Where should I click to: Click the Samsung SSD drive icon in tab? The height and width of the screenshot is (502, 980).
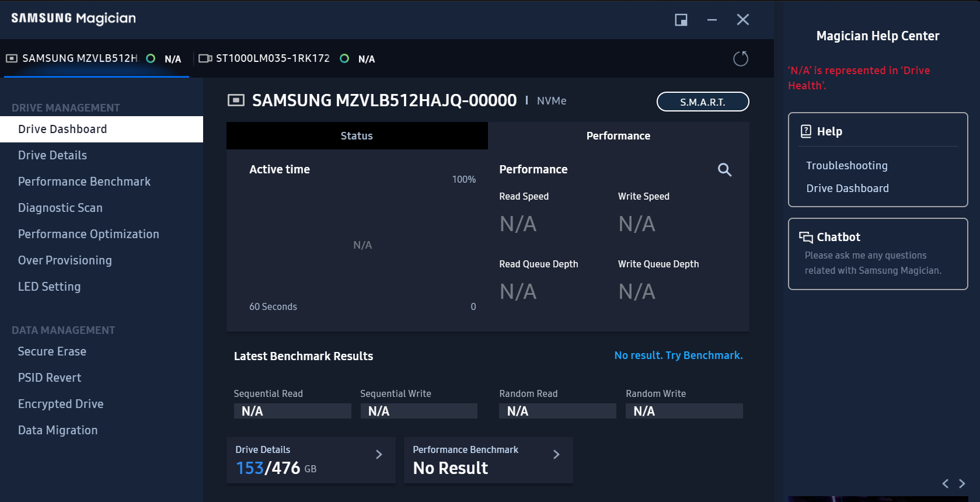click(12, 58)
